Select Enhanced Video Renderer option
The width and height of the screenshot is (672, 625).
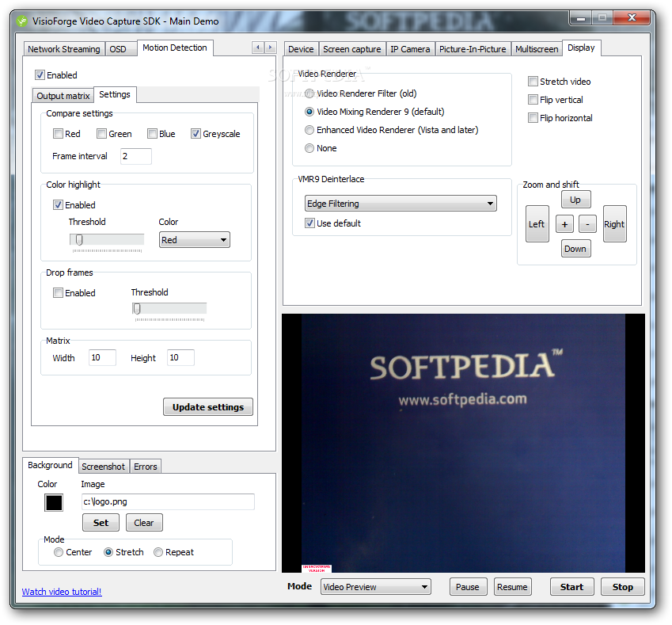click(x=309, y=130)
